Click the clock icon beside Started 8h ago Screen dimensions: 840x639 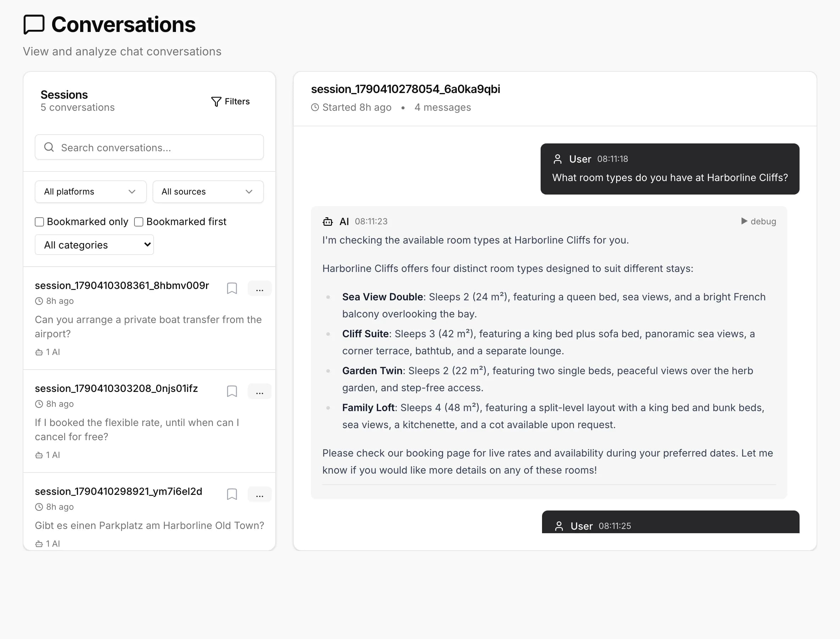(315, 108)
